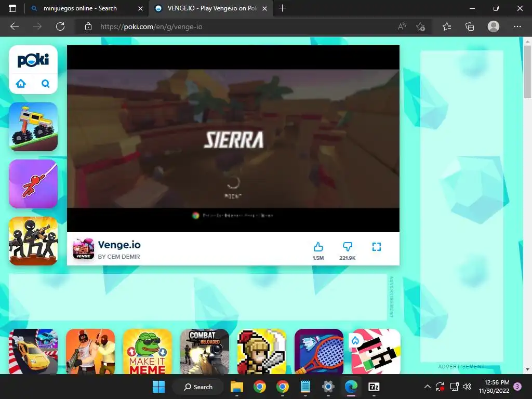This screenshot has width=532, height=399.
Task: Open the pixel mustache face game thumbnail
Action: [x=376, y=352]
